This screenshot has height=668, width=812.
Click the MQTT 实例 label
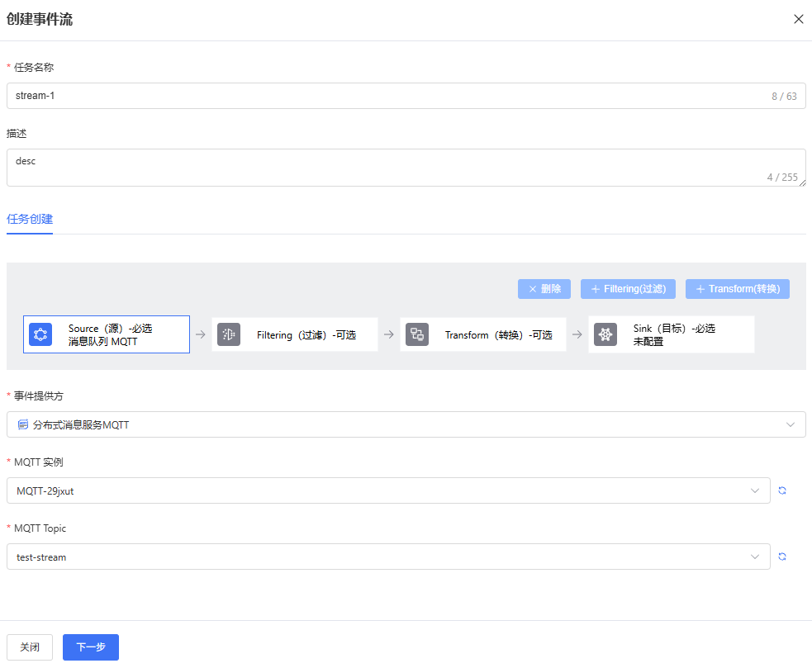pyautogui.click(x=38, y=462)
